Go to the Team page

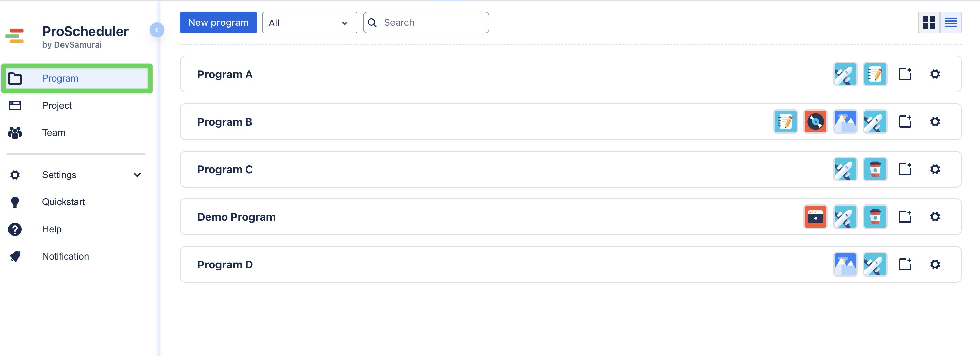click(x=54, y=133)
